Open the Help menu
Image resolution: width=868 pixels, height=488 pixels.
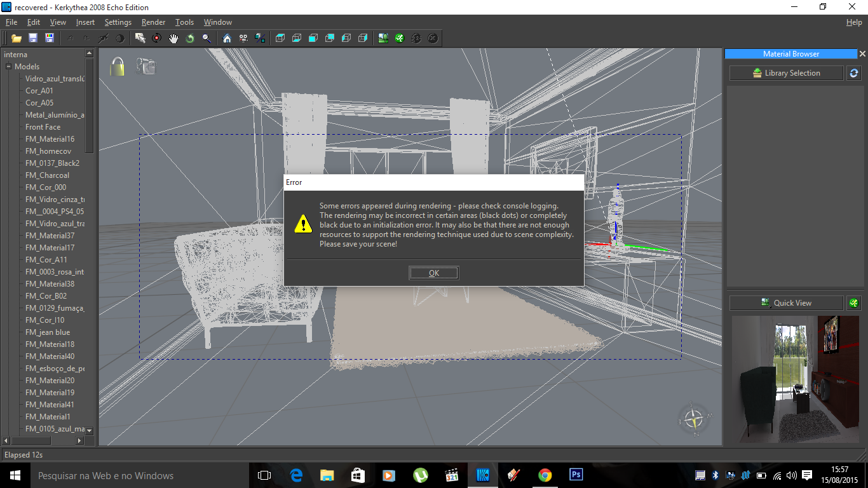click(854, 22)
